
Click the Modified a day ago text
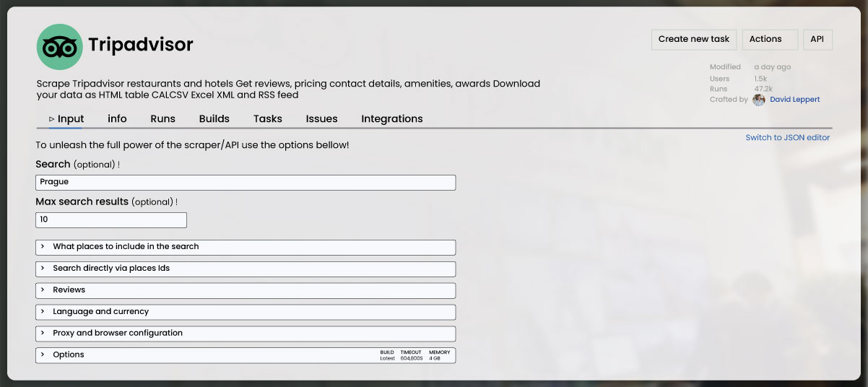pos(750,67)
